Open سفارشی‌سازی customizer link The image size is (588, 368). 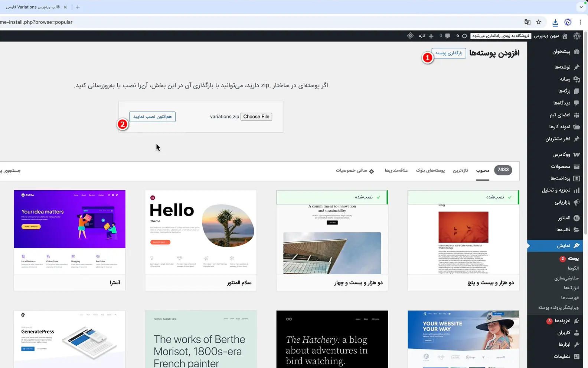566,278
